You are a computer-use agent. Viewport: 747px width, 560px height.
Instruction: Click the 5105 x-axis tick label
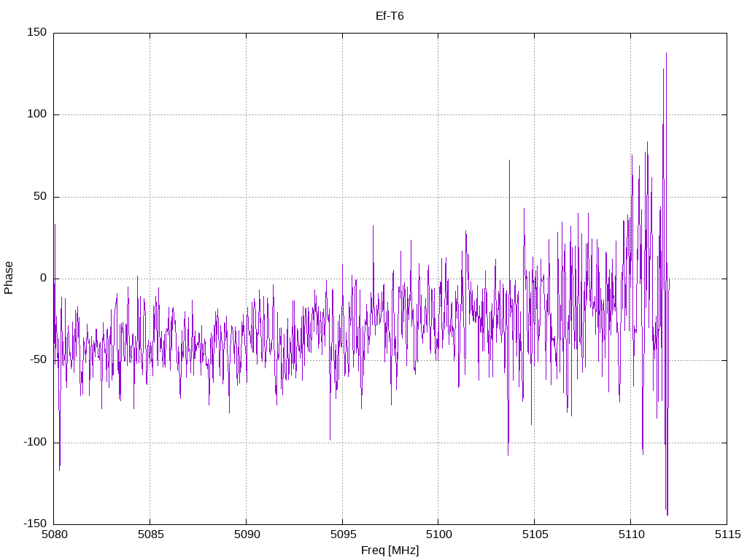535,534
